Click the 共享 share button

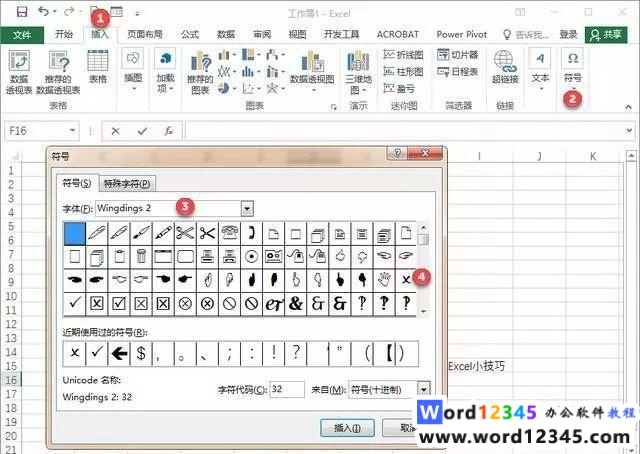tap(608, 34)
